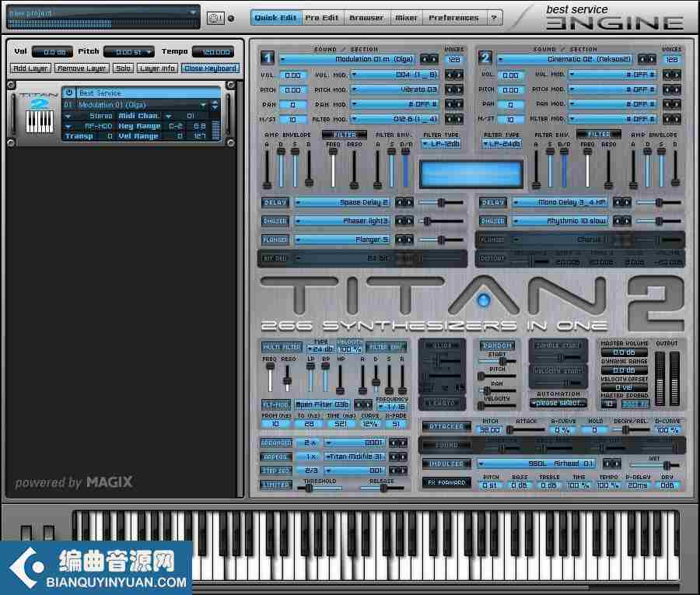
Task: Click prev/next arrows beside Space Delay 2
Action: (404, 203)
